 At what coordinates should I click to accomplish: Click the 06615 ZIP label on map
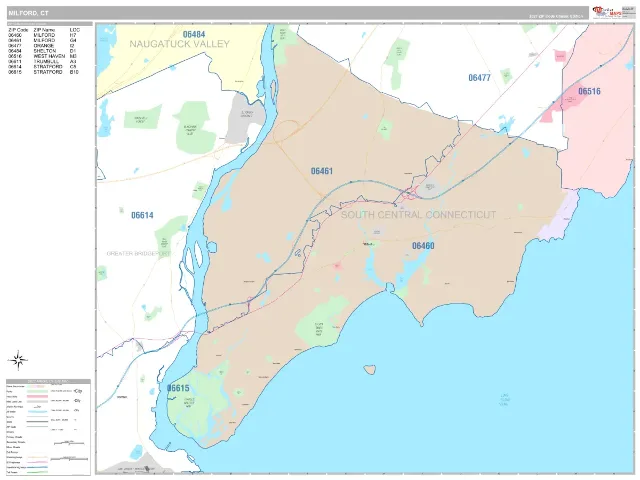coord(178,388)
